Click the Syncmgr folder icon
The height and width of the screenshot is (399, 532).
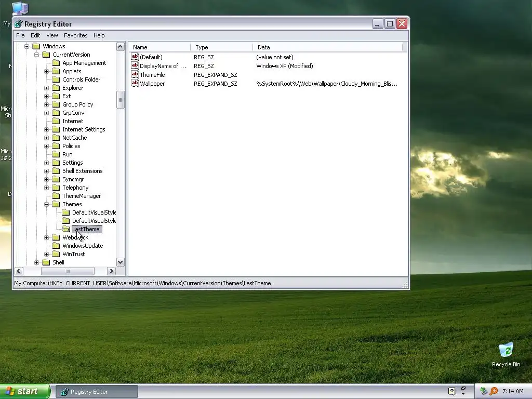pyautogui.click(x=56, y=179)
